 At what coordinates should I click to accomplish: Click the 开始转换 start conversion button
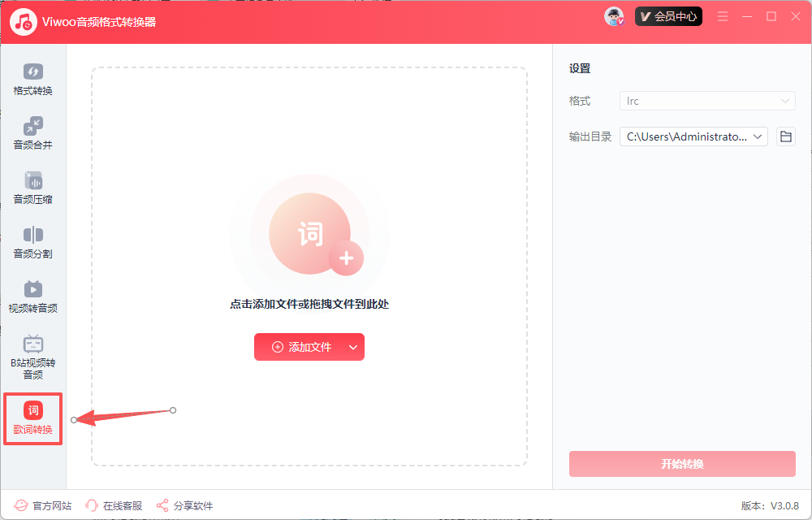pyautogui.click(x=682, y=464)
